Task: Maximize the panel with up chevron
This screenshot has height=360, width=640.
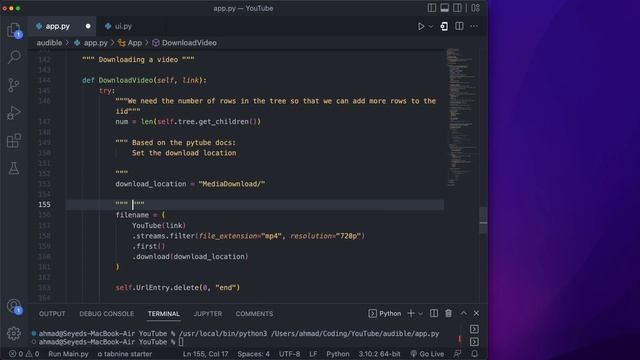Action: [x=463, y=313]
